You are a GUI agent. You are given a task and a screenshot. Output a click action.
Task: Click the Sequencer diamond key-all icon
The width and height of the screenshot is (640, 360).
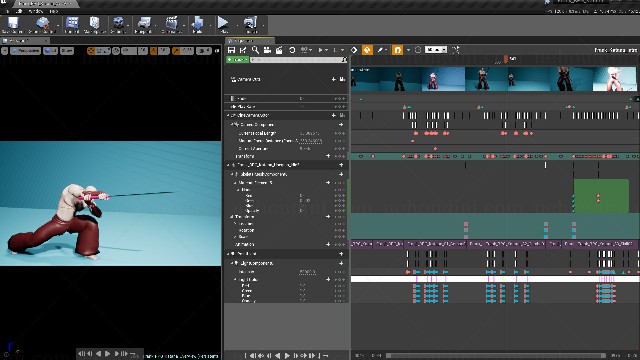(x=354, y=50)
